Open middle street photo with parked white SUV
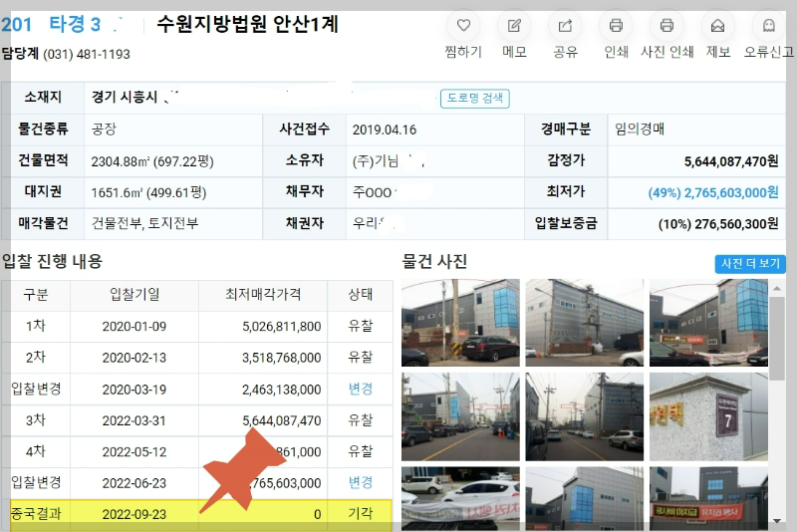Viewport: 797px width, 532px height. 585,416
